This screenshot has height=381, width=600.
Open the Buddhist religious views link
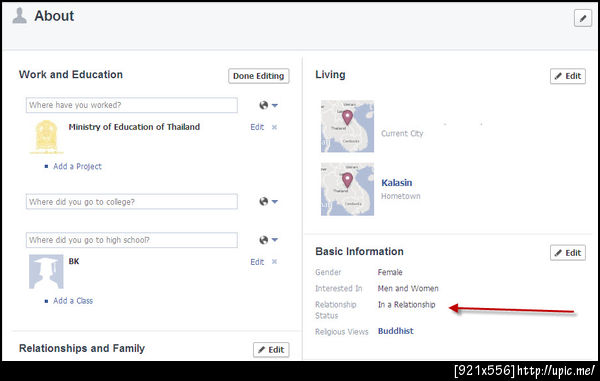(x=396, y=331)
